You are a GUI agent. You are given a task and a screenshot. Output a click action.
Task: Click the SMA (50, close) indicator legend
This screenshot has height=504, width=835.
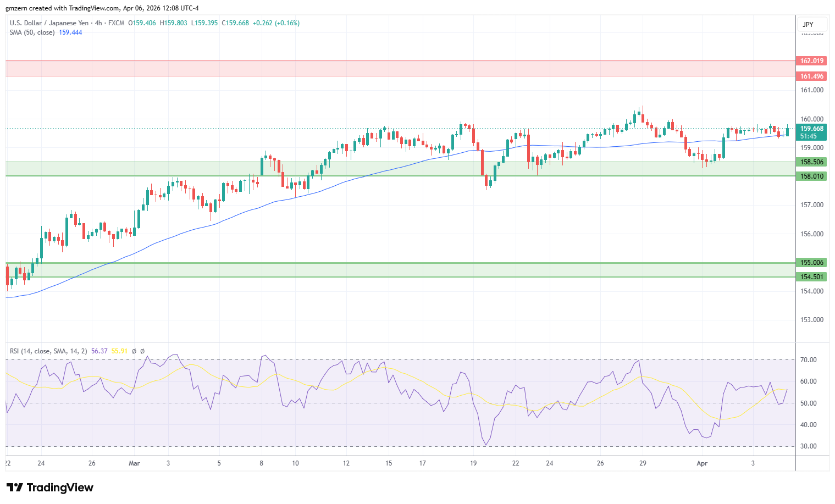32,32
